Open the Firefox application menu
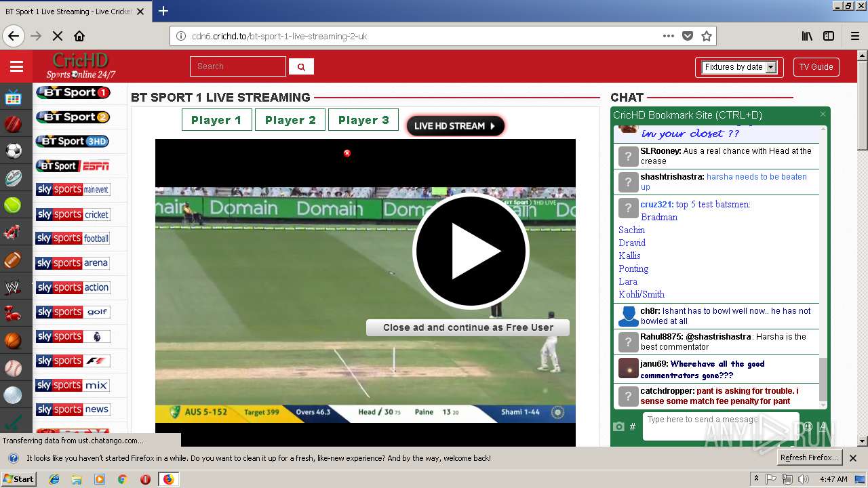Image resolution: width=868 pixels, height=488 pixels. click(854, 36)
